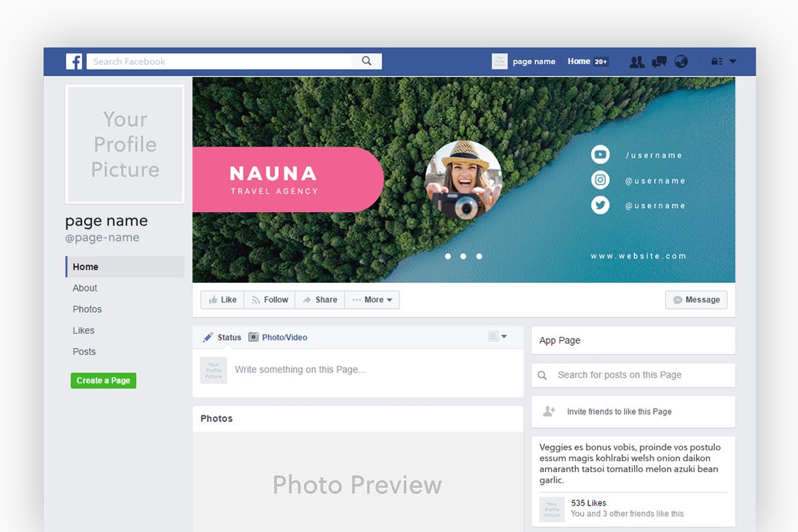The image size is (798, 532).
Task: Switch to the Status tab
Action: coord(224,337)
